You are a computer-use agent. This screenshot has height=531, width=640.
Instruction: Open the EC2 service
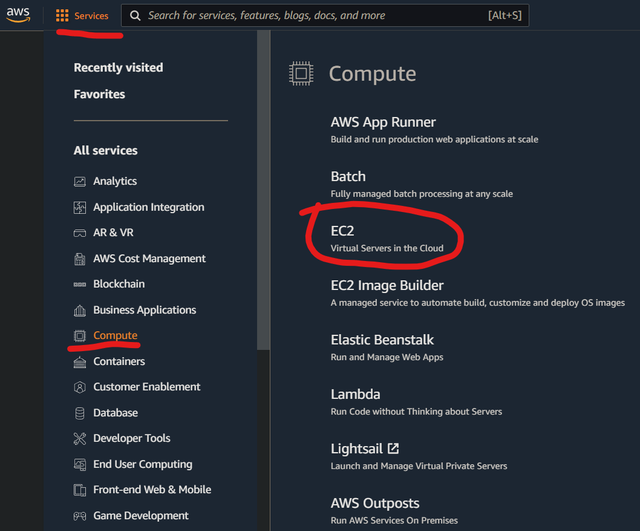(x=342, y=231)
